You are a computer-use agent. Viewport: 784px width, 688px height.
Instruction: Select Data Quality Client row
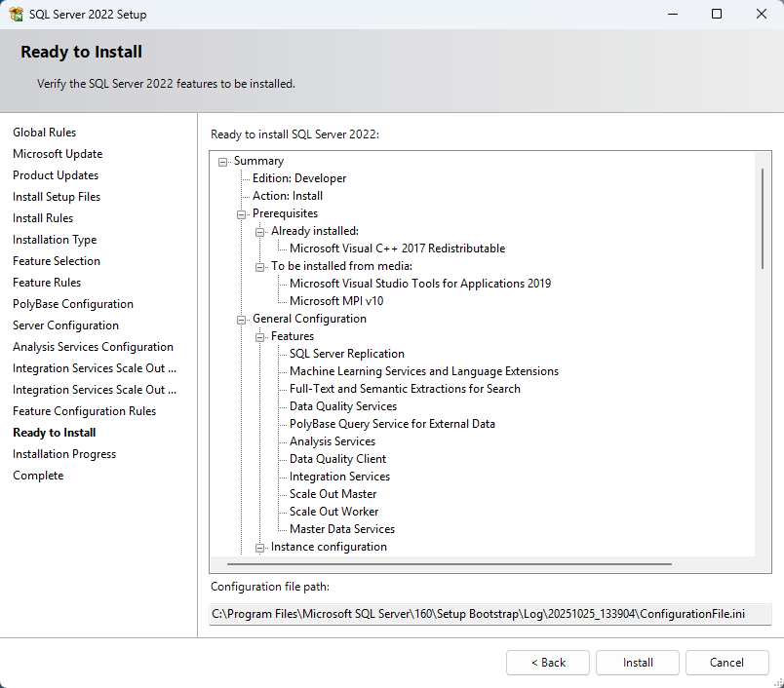point(338,459)
